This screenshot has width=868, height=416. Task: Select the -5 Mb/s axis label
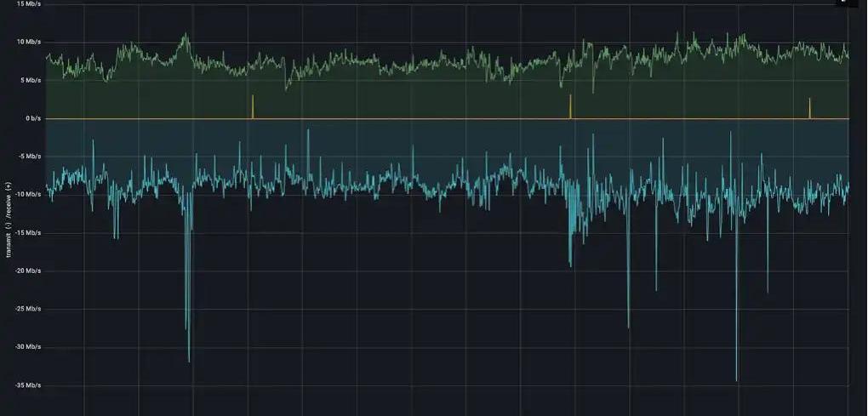click(x=29, y=157)
